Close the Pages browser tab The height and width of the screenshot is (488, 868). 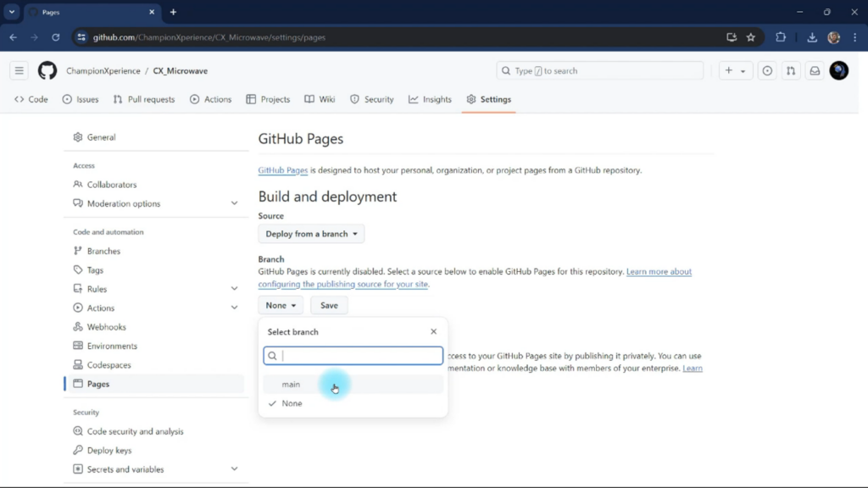tap(152, 12)
